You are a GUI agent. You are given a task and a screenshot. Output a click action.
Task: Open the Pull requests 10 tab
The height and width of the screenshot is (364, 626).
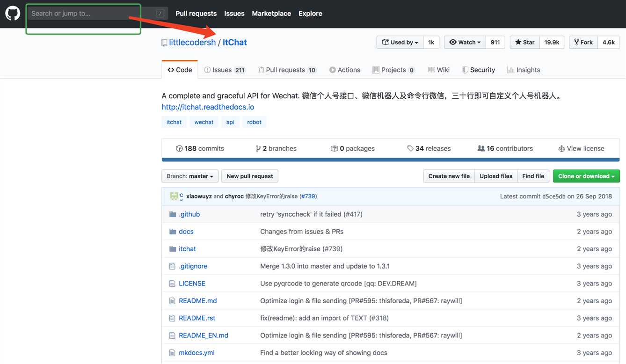tap(287, 70)
